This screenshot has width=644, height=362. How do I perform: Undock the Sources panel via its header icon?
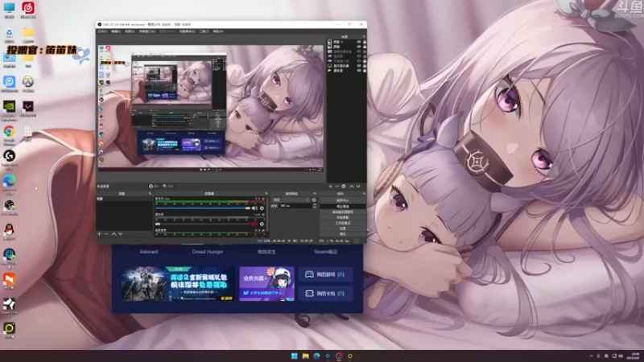pos(364,36)
